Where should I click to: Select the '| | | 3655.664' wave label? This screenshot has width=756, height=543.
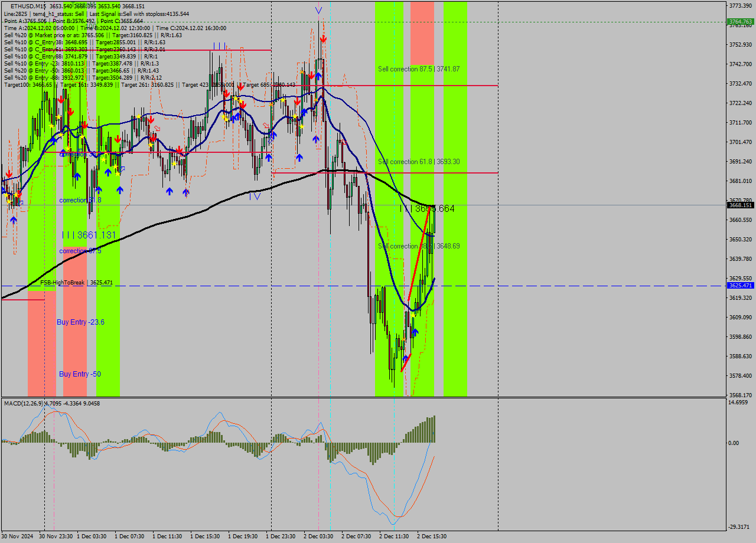tap(427, 209)
